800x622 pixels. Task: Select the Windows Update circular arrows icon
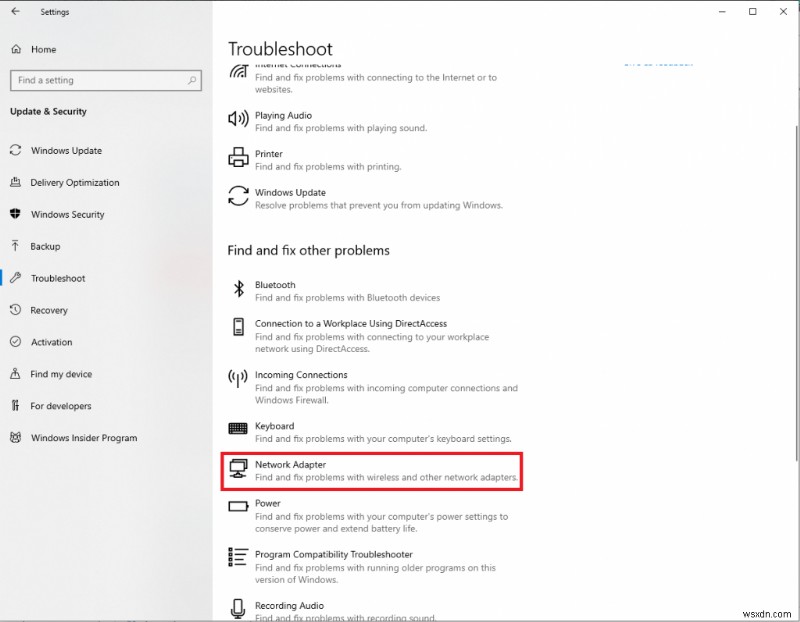pyautogui.click(x=238, y=196)
